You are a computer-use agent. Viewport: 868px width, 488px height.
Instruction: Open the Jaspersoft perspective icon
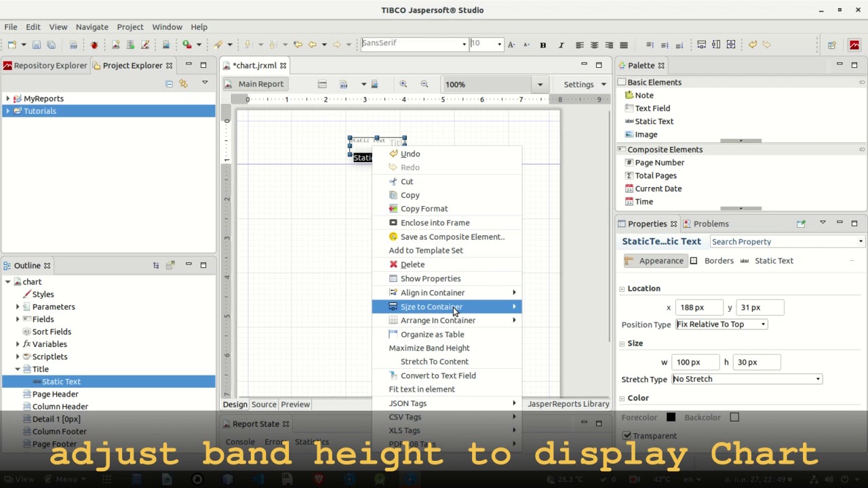click(x=854, y=45)
